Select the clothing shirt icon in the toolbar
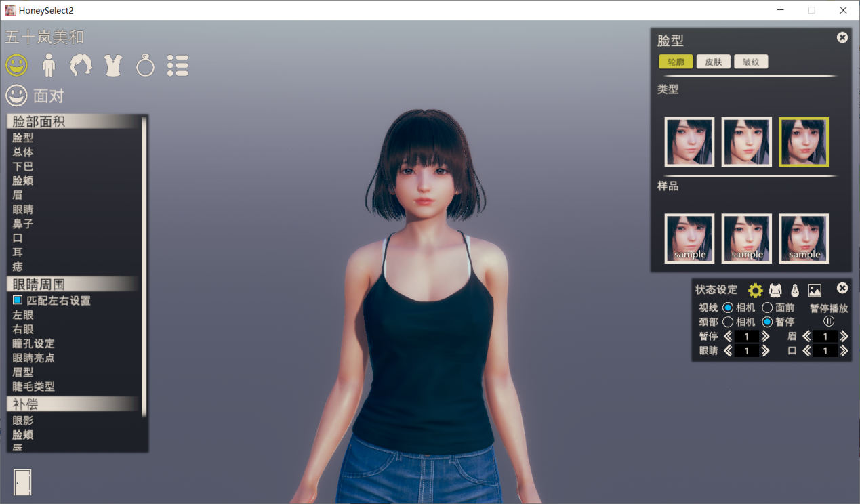860x504 pixels. click(x=112, y=65)
